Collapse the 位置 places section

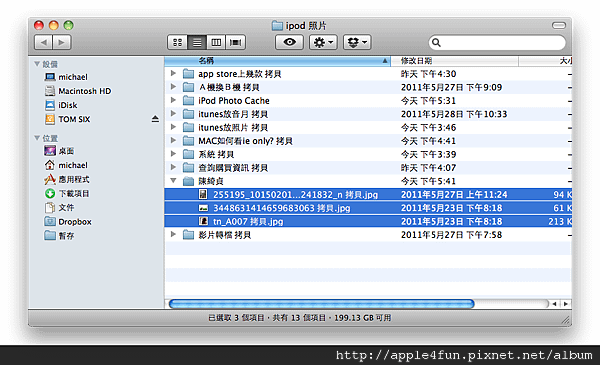37,138
